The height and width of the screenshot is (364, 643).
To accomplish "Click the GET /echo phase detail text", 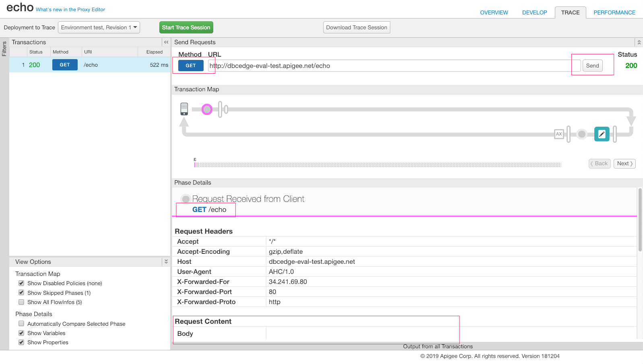I will pos(209,210).
